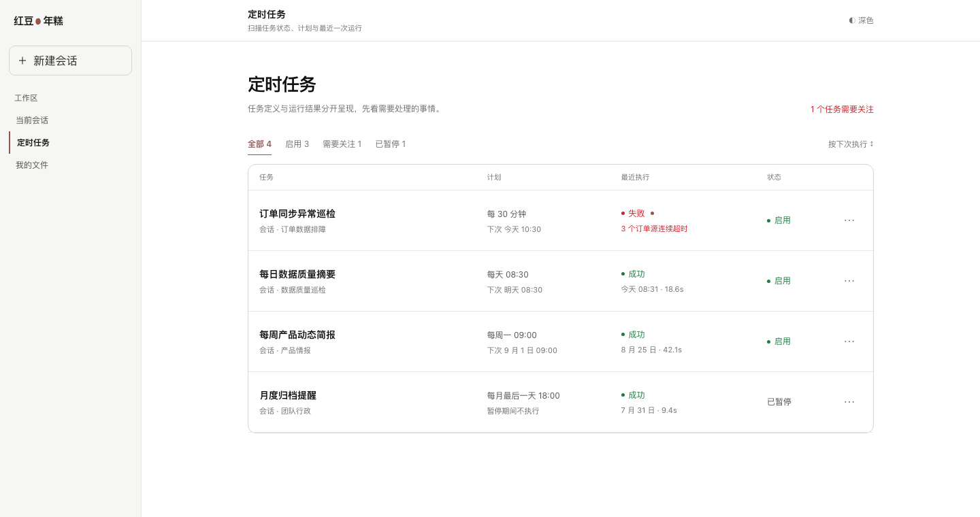Click the 3 个订单源连续超时 error message
This screenshot has height=517, width=980.
click(x=654, y=229)
